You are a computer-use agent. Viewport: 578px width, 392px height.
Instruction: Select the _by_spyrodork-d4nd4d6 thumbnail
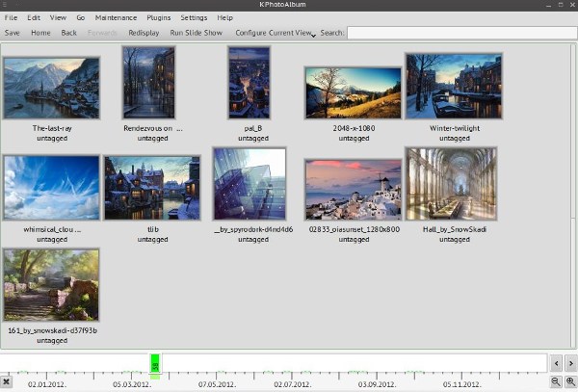tap(250, 184)
